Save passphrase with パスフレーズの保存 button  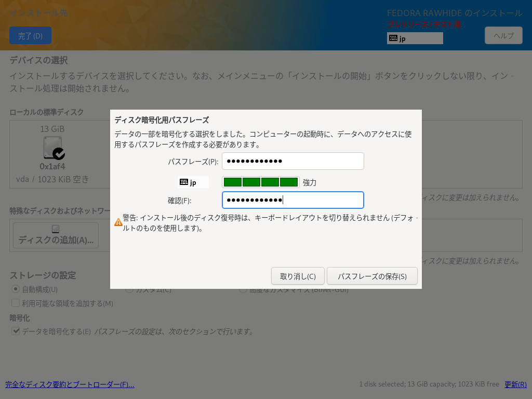(372, 276)
